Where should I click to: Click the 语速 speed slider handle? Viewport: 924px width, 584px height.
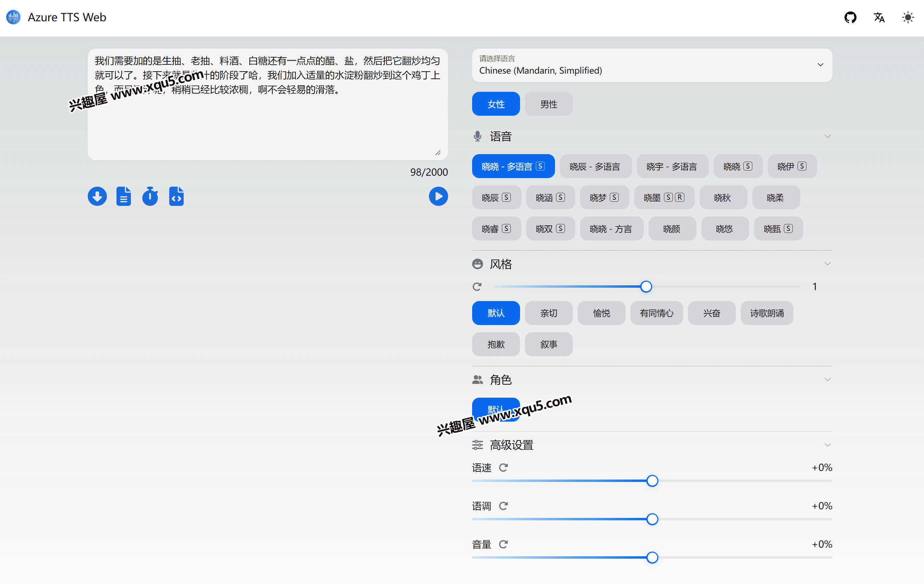tap(652, 481)
